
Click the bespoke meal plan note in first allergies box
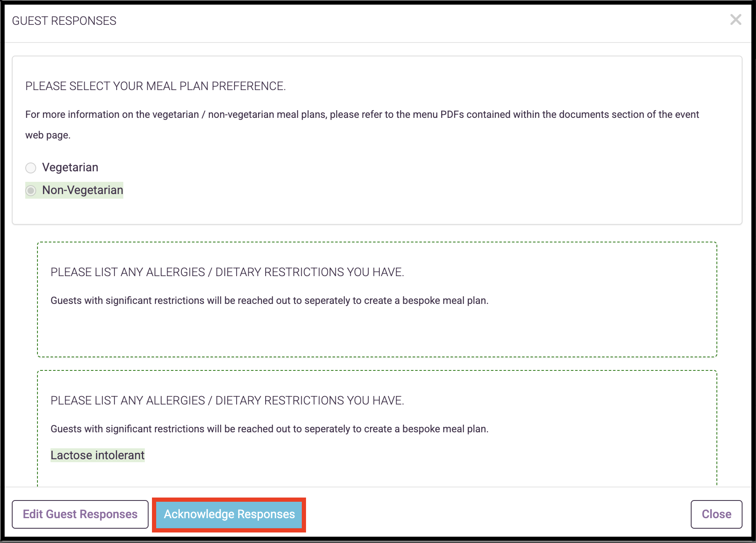pos(269,301)
